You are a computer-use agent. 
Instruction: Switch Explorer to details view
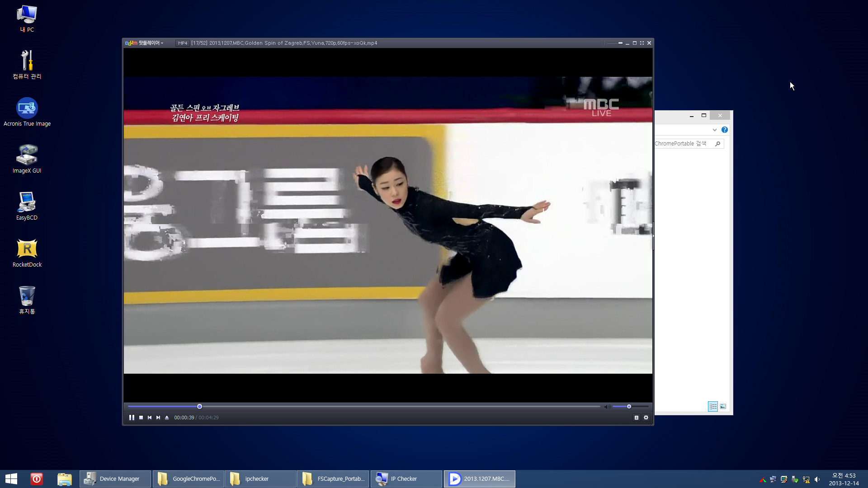[x=713, y=407]
